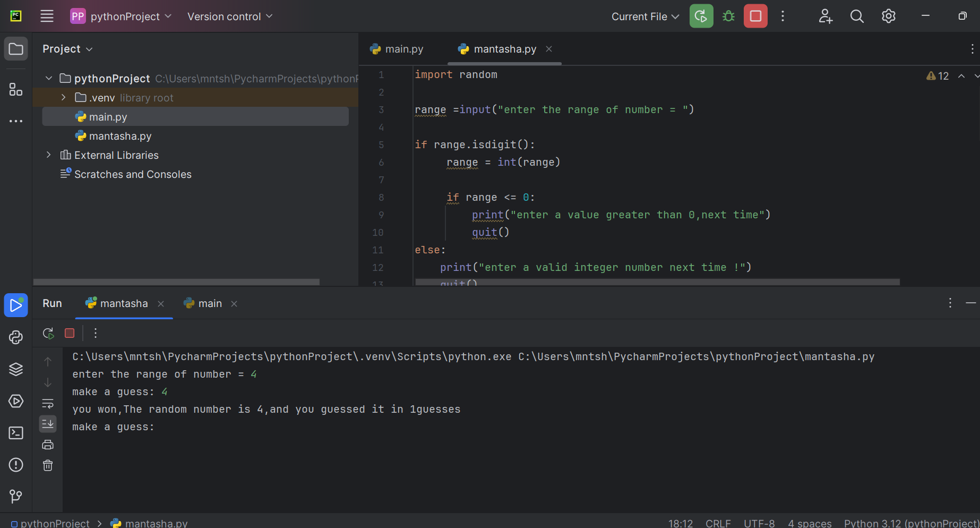Jump down the stack trace arrow
This screenshot has width=980, height=528.
point(48,382)
